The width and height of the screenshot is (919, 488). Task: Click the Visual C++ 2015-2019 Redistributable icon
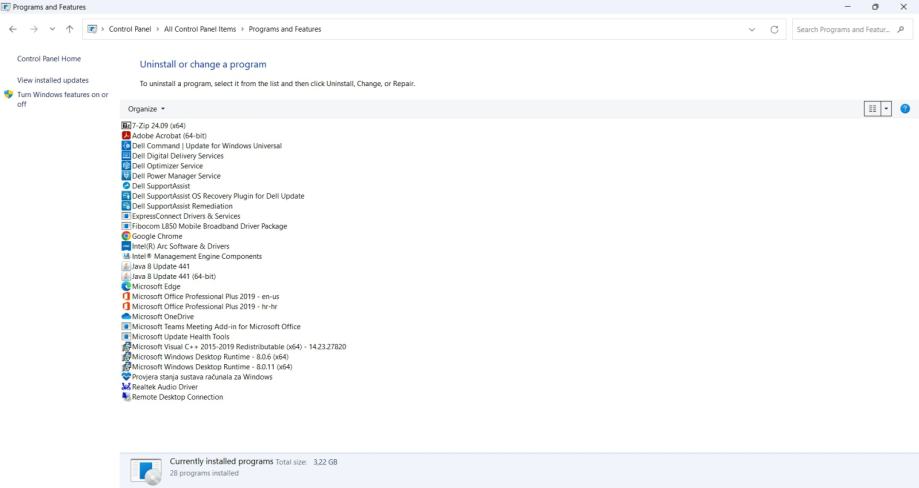pyautogui.click(x=126, y=346)
